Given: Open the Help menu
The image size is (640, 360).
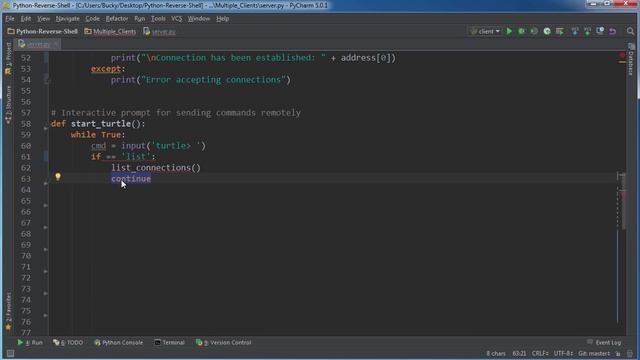Looking at the screenshot, I should [x=222, y=19].
